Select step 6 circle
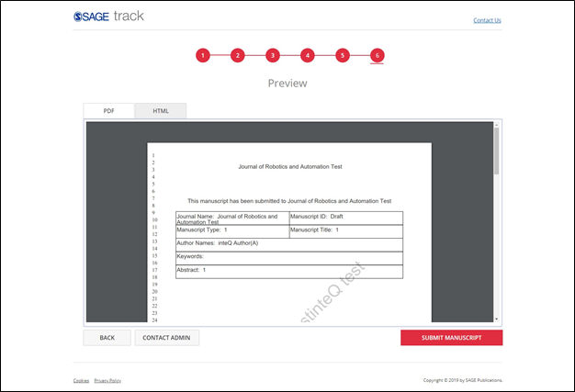Viewport: 575px width, 392px height. click(378, 55)
